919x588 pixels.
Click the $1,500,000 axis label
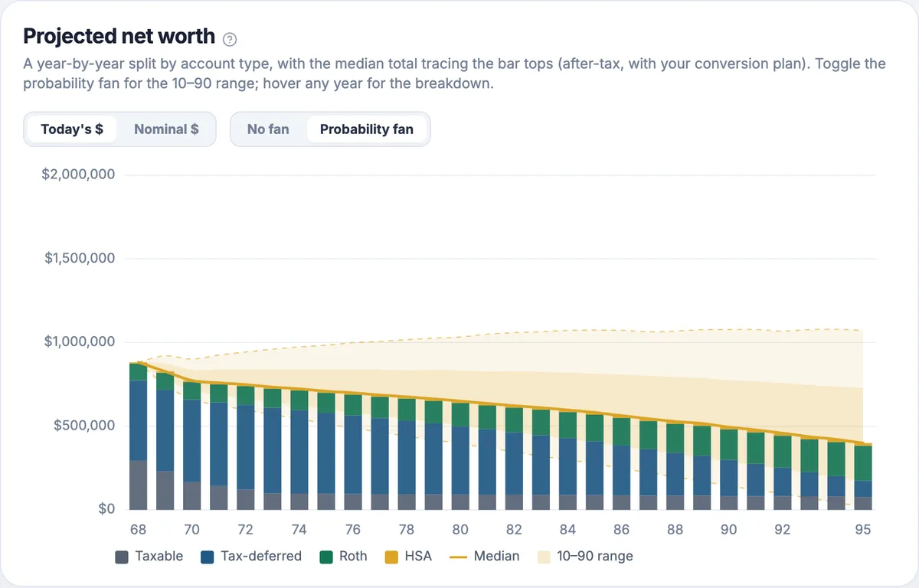click(x=80, y=258)
